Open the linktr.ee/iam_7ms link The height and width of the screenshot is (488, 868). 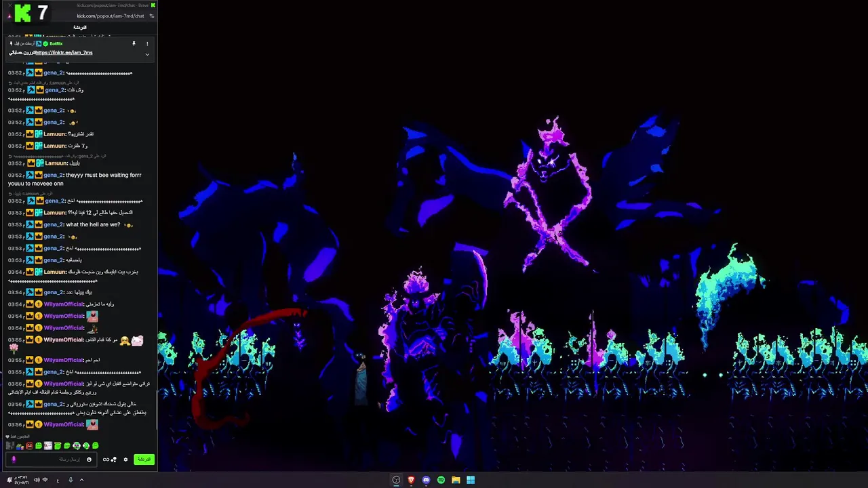point(64,53)
